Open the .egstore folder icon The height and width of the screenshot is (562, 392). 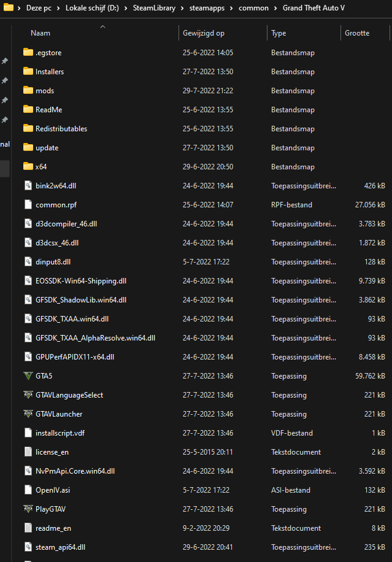28,52
